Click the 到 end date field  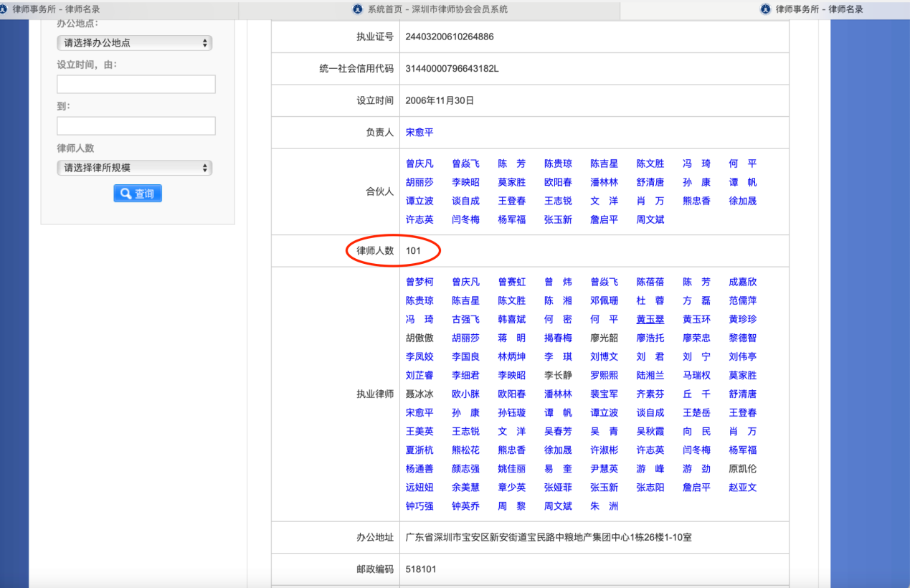tap(136, 125)
